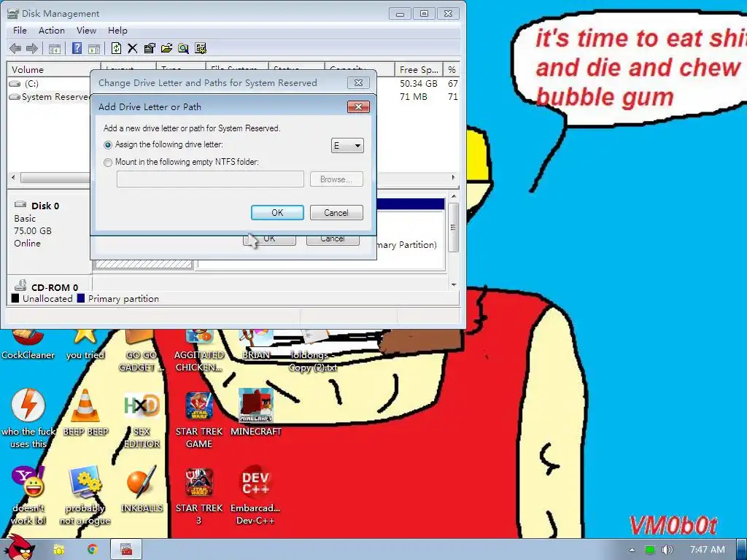Image resolution: width=747 pixels, height=560 pixels.
Task: Select 'Assign the following drive letter' radio button
Action: tap(108, 145)
